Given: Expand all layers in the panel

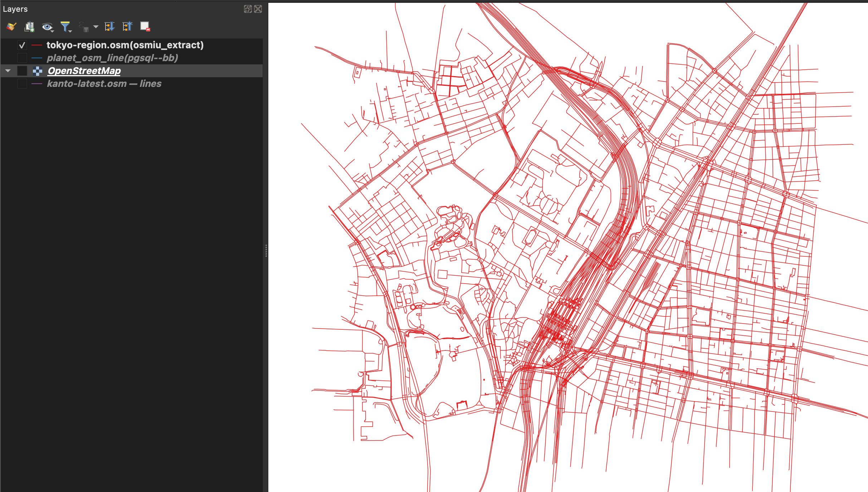Looking at the screenshot, I should [x=110, y=26].
